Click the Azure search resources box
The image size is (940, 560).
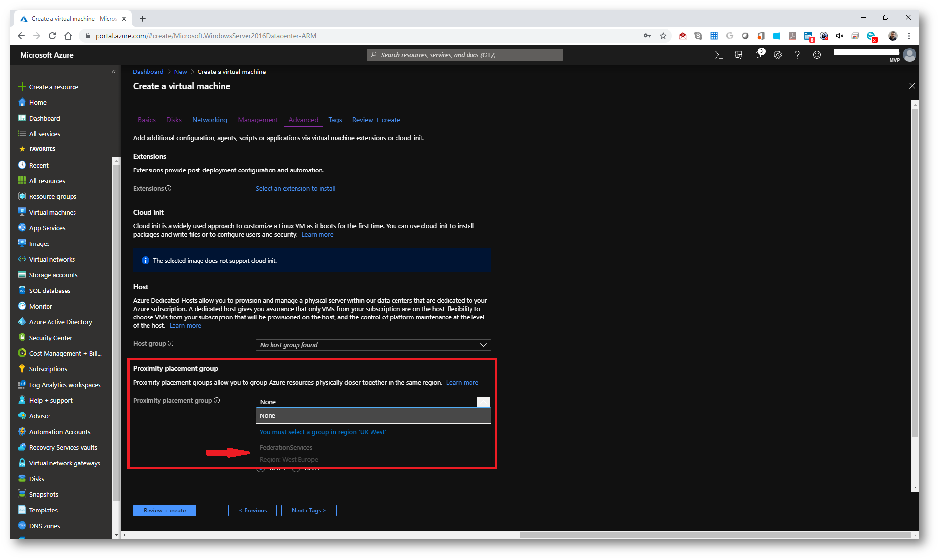pyautogui.click(x=464, y=55)
